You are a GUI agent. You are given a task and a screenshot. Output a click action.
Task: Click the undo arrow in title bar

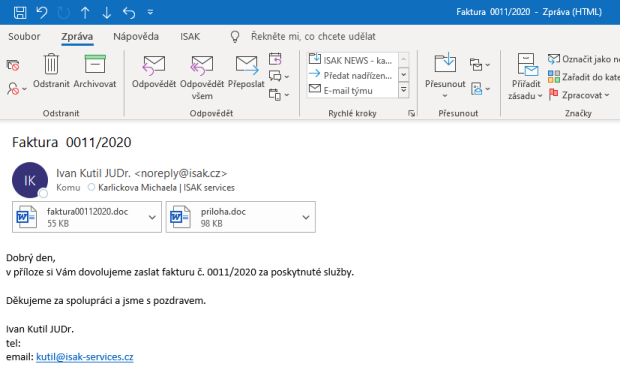42,12
